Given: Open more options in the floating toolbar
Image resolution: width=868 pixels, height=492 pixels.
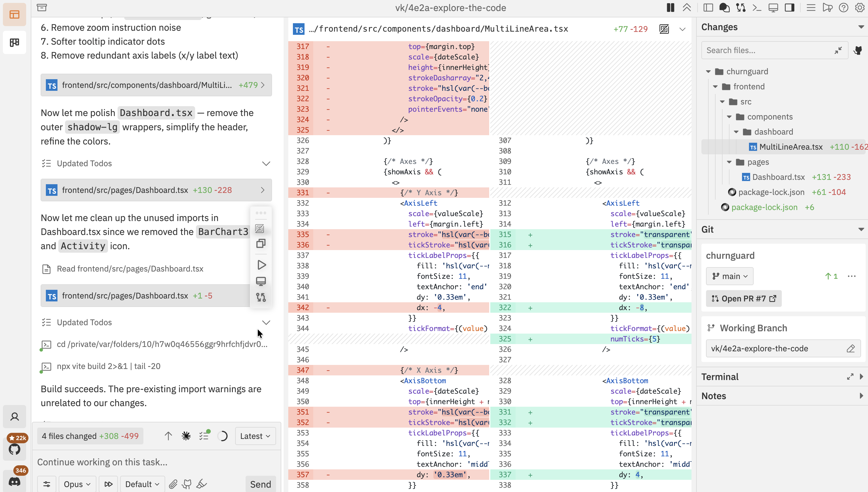Looking at the screenshot, I should pos(261,213).
